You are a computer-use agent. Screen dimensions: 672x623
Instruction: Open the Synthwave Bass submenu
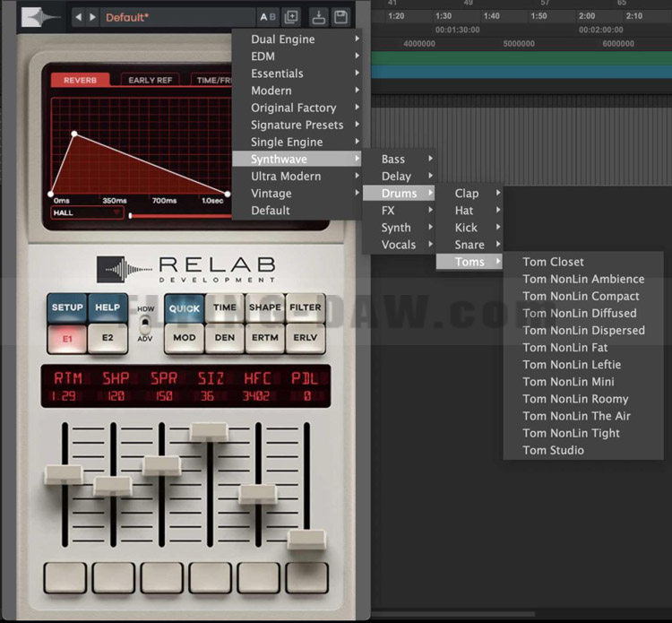pos(400,159)
